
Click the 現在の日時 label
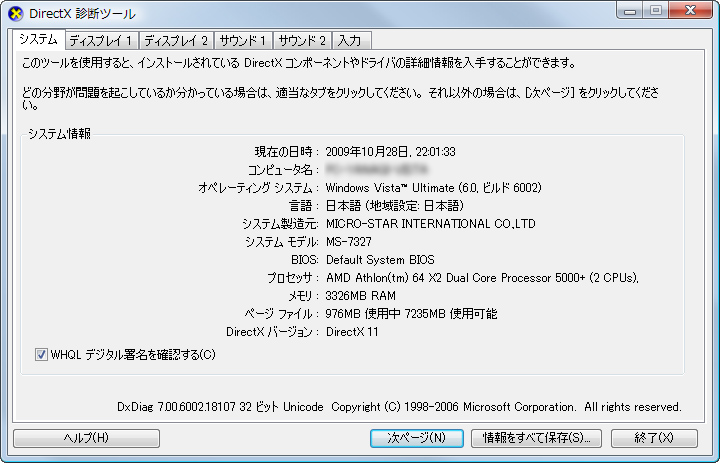287,152
